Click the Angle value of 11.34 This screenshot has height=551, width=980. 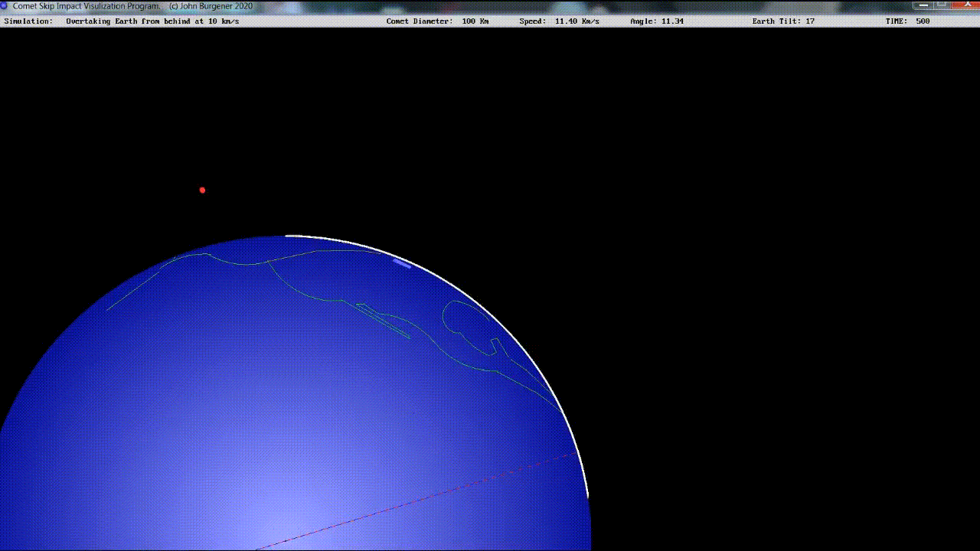[672, 21]
